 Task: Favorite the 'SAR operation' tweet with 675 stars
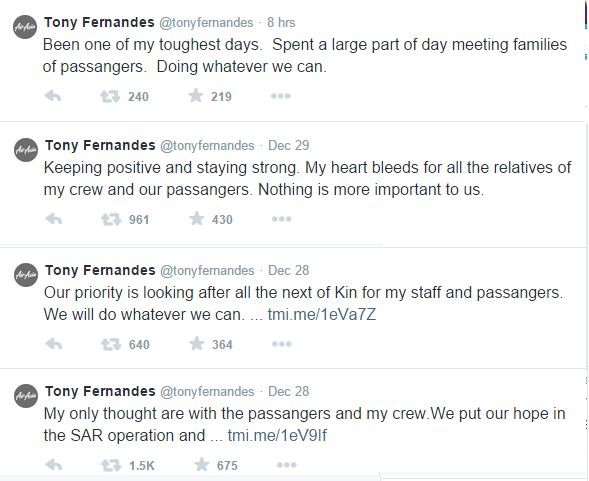[201, 464]
